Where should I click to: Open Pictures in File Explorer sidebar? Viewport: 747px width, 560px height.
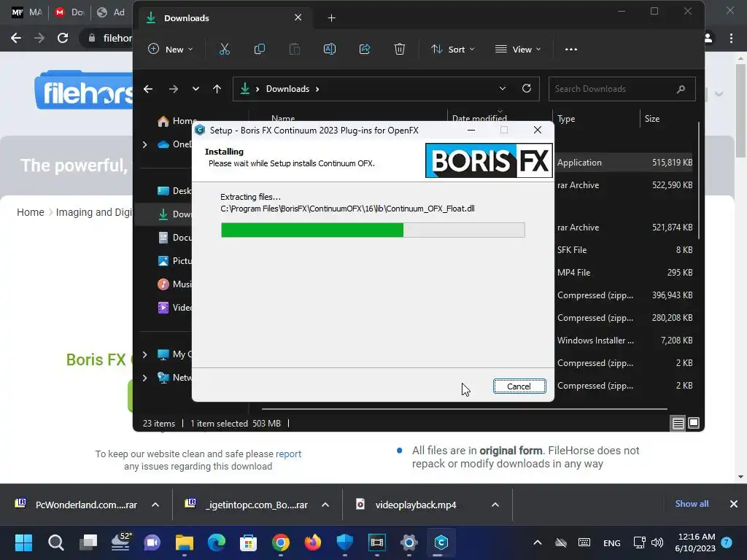click(x=174, y=261)
